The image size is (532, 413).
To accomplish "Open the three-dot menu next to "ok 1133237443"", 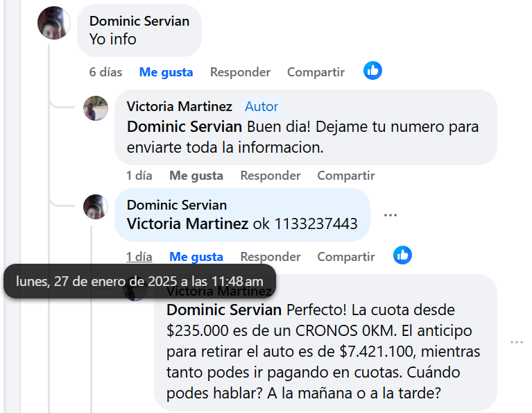I will pos(391,215).
